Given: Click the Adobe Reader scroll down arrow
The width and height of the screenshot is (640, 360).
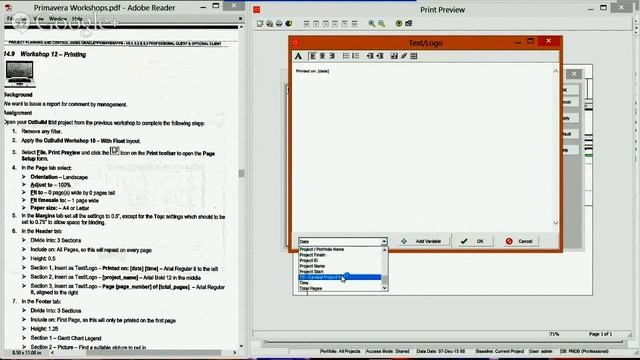Looking at the screenshot, I should pos(241,346).
